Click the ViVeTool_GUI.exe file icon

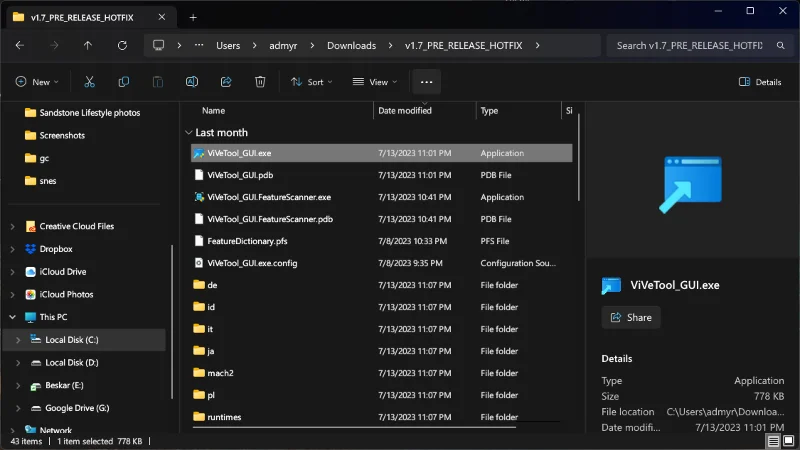click(x=199, y=153)
